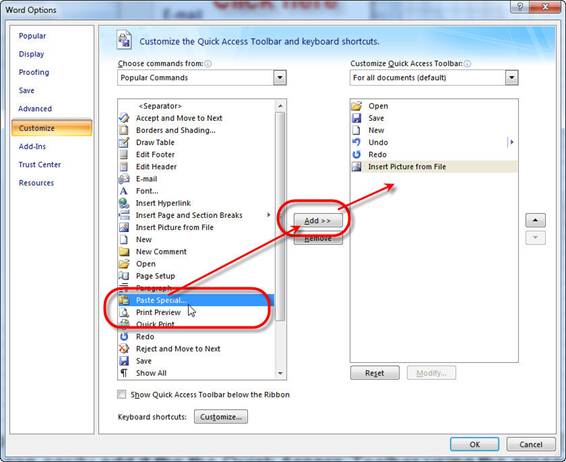Click the Reject and Move to Next icon
The image size is (566, 462).
124,349
